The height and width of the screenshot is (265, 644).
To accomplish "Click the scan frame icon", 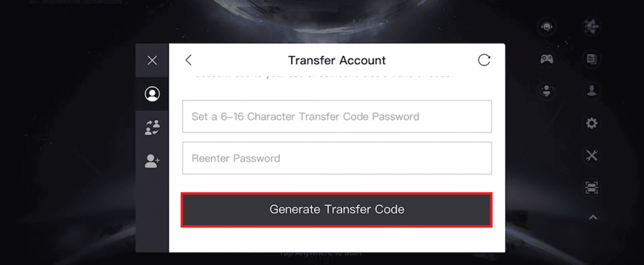I will [x=591, y=188].
